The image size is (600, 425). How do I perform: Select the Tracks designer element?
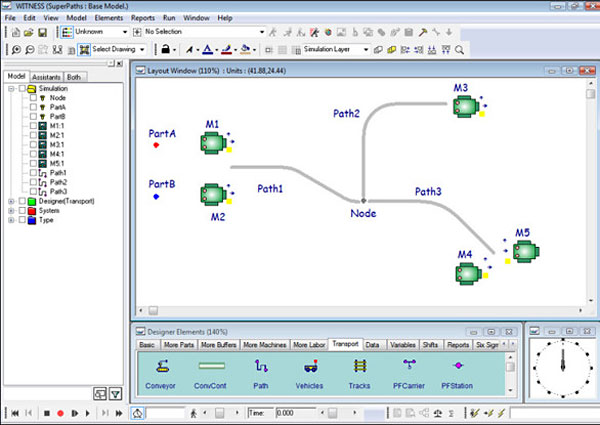click(x=359, y=374)
